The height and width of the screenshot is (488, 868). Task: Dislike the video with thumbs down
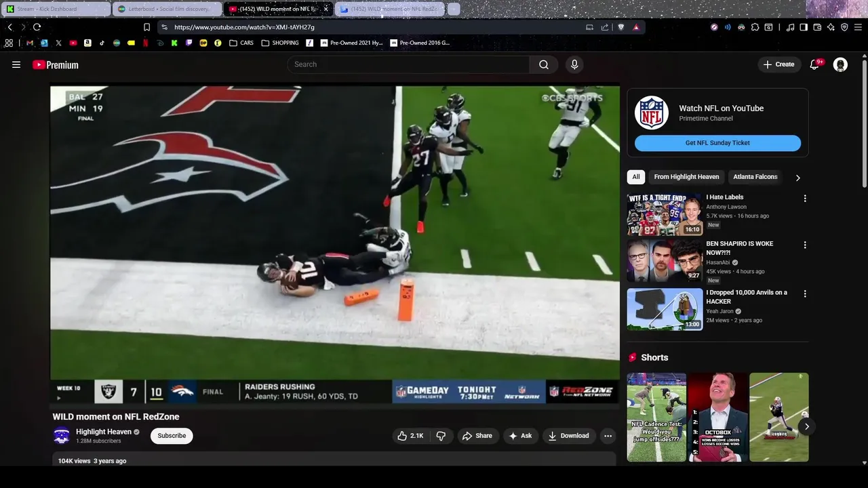click(441, 436)
